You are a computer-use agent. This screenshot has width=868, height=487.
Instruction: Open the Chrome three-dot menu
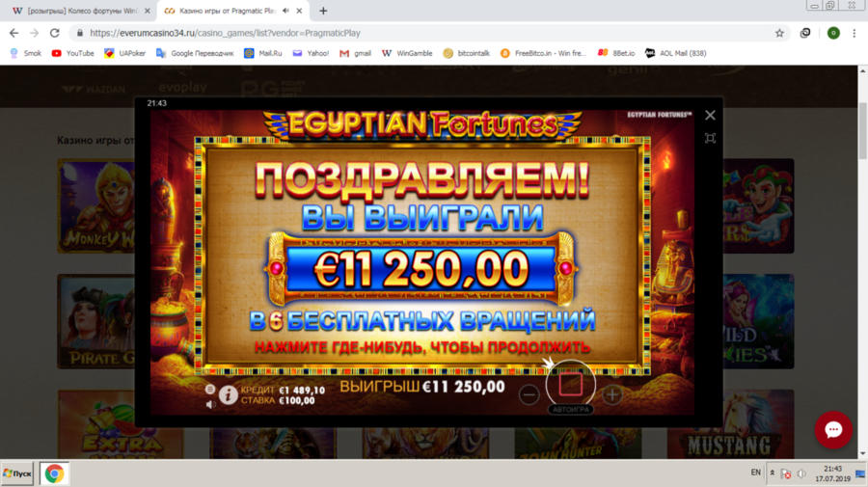pos(854,33)
